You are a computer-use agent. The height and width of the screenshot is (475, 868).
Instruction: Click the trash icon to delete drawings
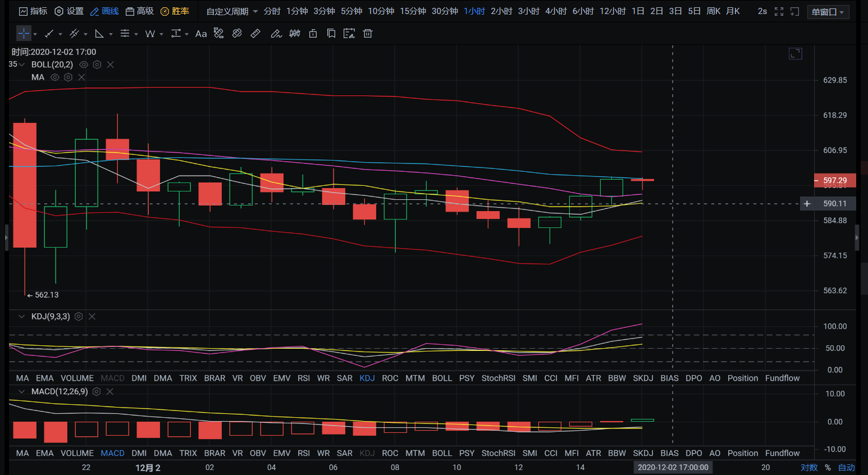[x=368, y=34]
